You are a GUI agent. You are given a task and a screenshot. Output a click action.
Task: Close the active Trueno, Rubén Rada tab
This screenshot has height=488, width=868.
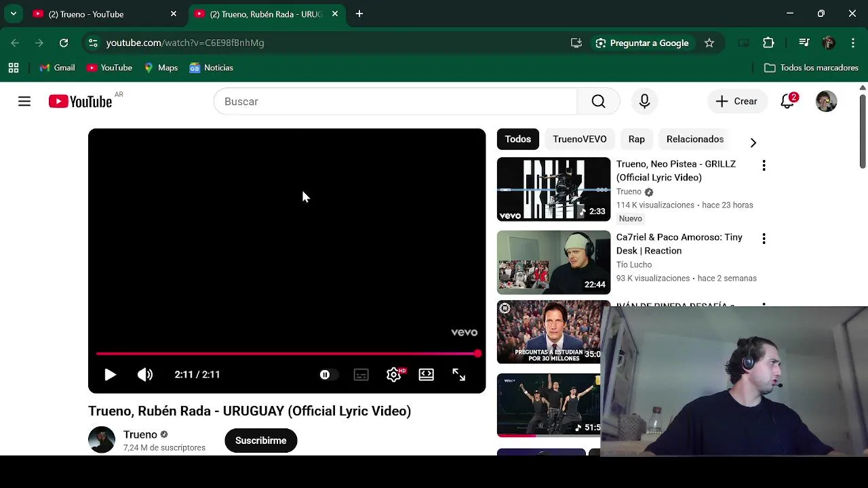(x=335, y=14)
